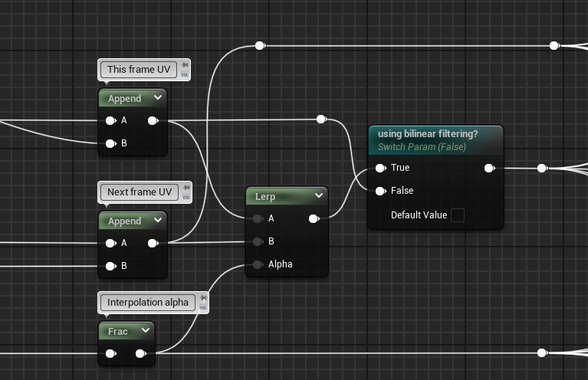Collapse the Frac node chevron
The image size is (588, 380).
click(x=146, y=330)
